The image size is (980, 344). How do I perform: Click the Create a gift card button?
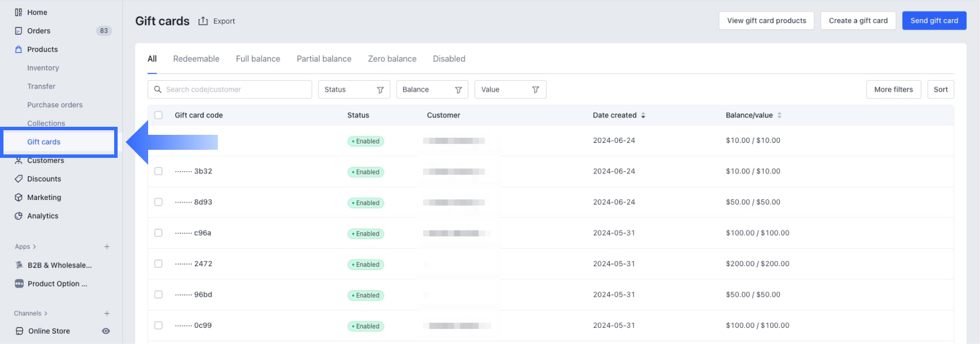pos(858,21)
